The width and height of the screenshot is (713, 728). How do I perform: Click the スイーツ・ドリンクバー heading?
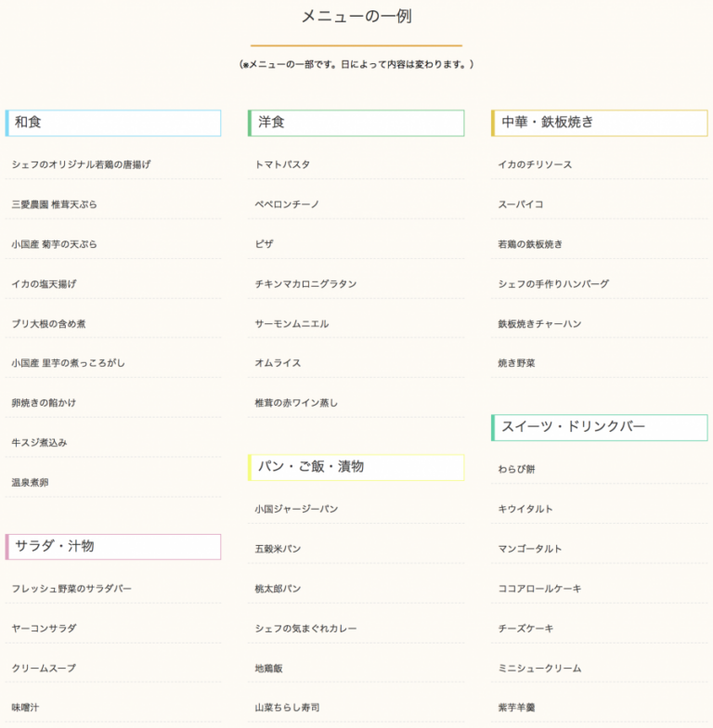(x=573, y=427)
